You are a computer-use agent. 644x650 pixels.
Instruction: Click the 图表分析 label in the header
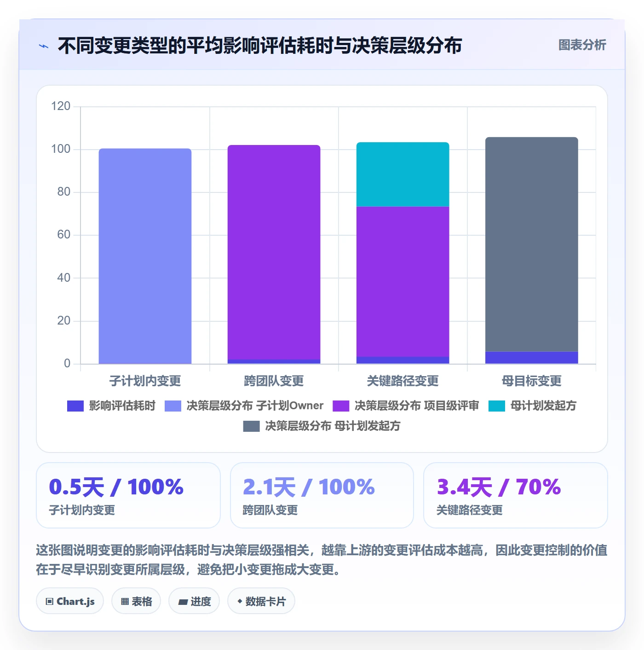(x=582, y=45)
